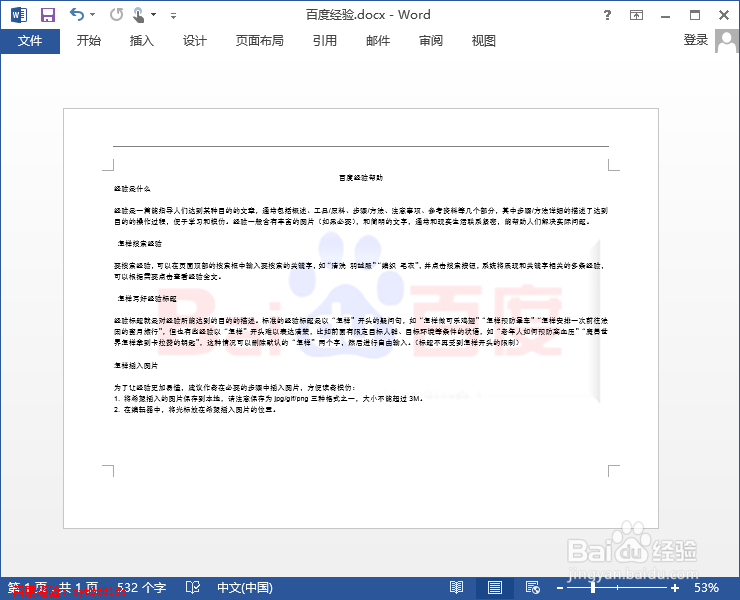Open the 引用 (References) tab

[325, 41]
